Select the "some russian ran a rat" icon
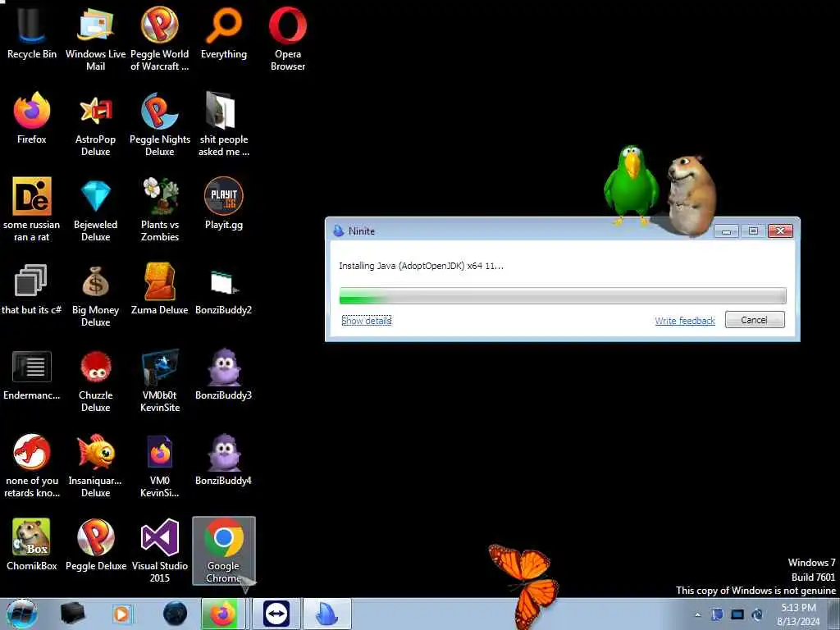Image resolution: width=840 pixels, height=630 pixels. click(32, 209)
